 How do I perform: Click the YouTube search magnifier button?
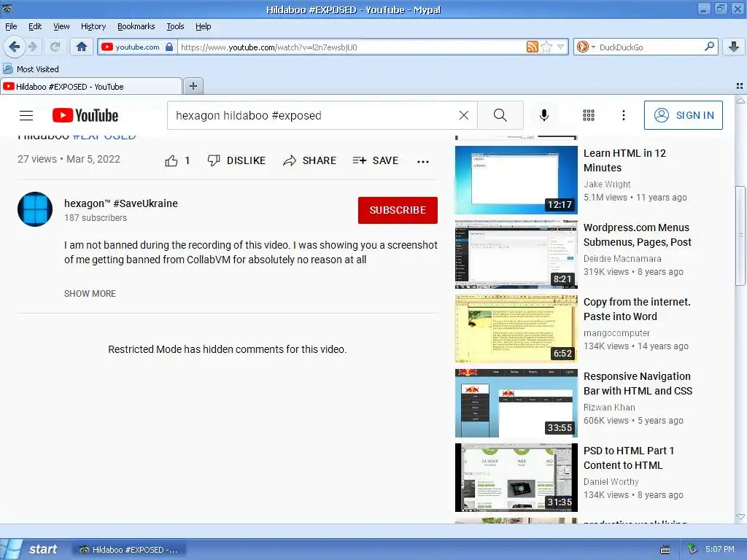point(500,115)
